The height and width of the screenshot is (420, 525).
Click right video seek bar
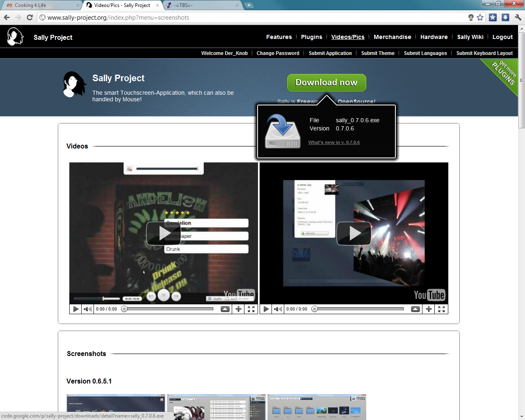tap(358, 309)
